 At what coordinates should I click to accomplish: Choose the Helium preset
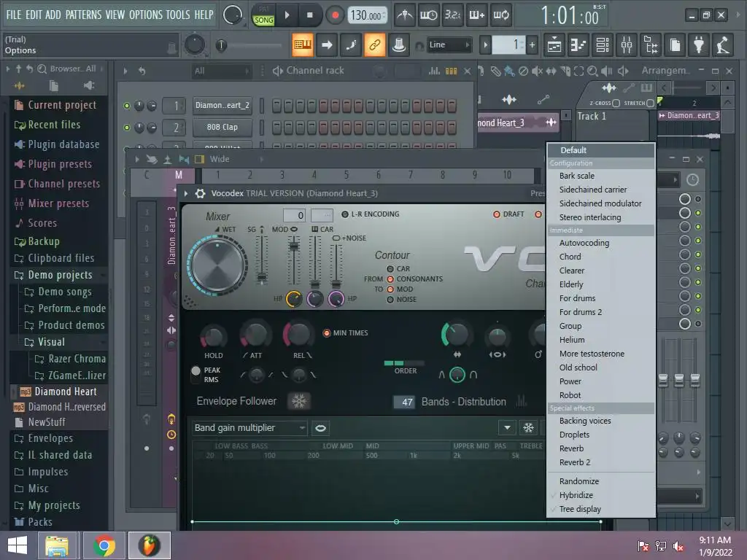pos(572,340)
